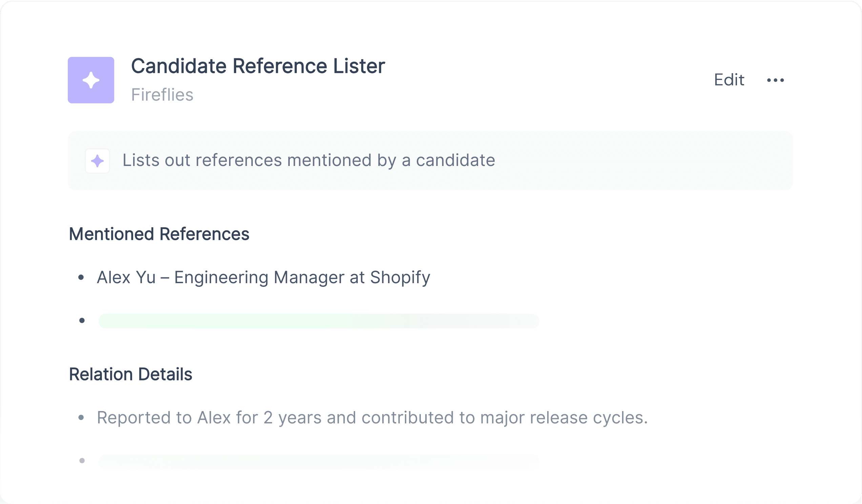The image size is (862, 504).
Task: Click the faded bullet at the bottom
Action: point(82,461)
